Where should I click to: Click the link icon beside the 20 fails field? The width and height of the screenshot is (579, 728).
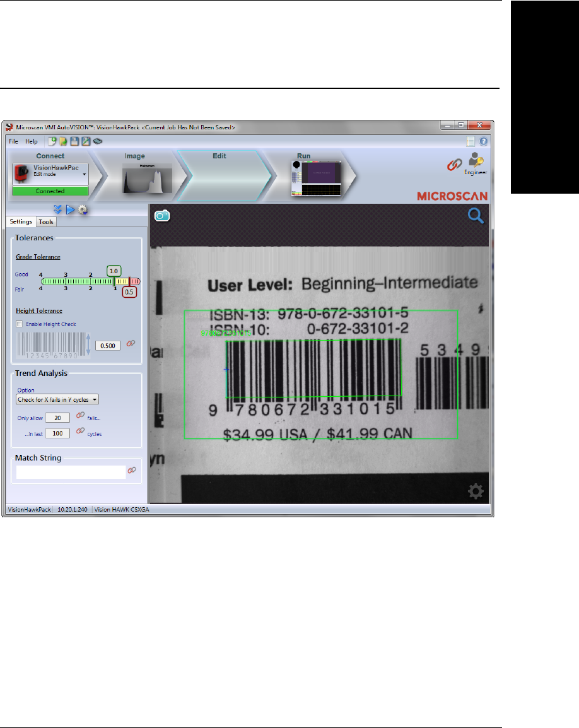pos(80,415)
